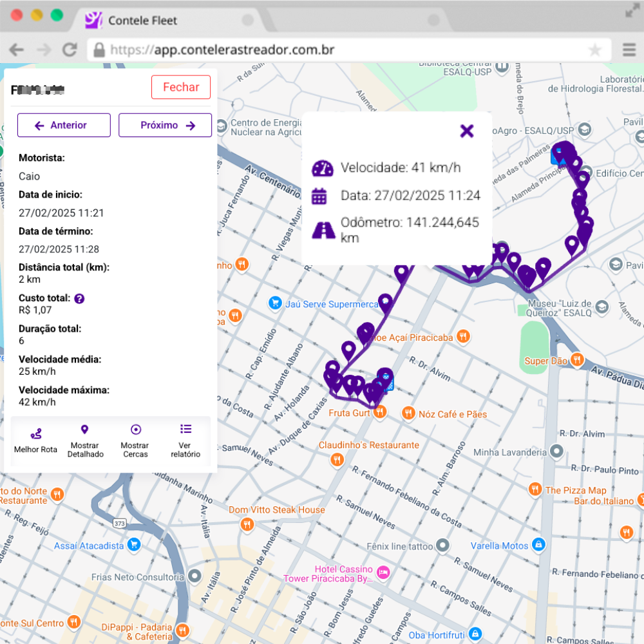Close the speed info popup with X
The image size is (644, 644).
tap(467, 131)
